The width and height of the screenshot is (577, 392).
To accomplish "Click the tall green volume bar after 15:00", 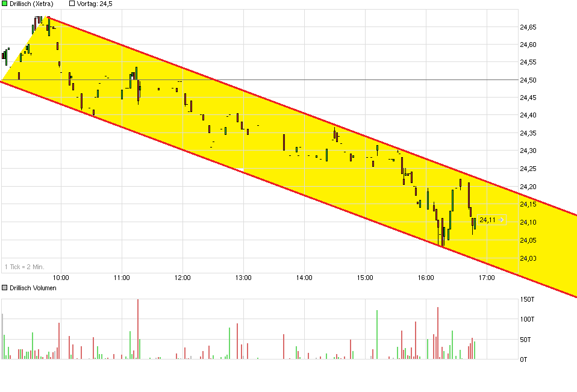I will 377,335.
